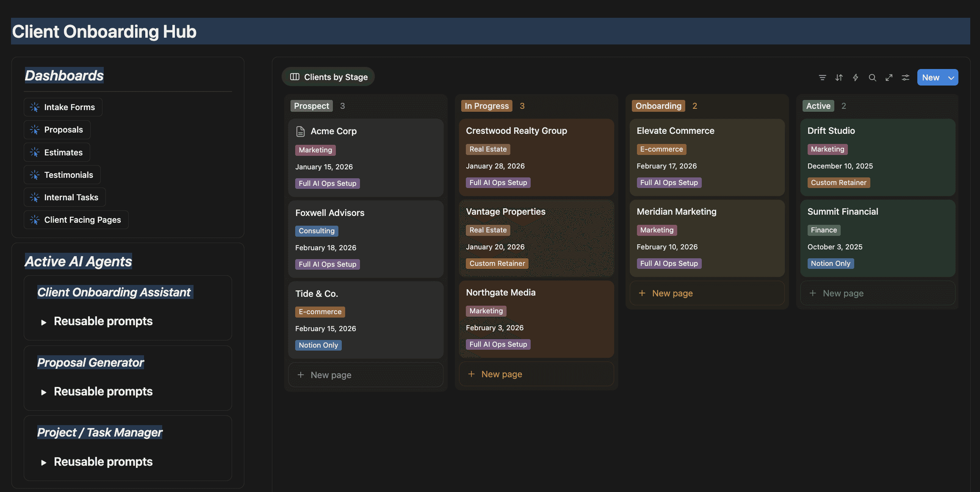
Task: Open board automations via lightning icon
Action: pos(855,77)
